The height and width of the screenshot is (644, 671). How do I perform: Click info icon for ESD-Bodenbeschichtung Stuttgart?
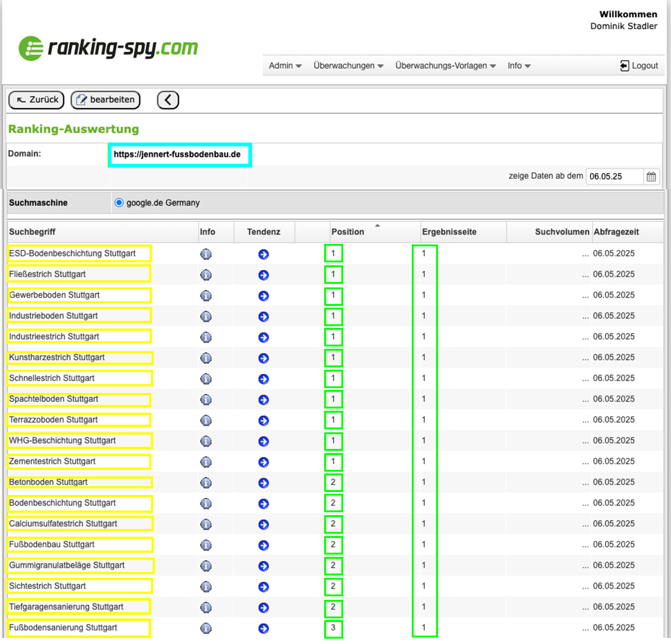(206, 255)
